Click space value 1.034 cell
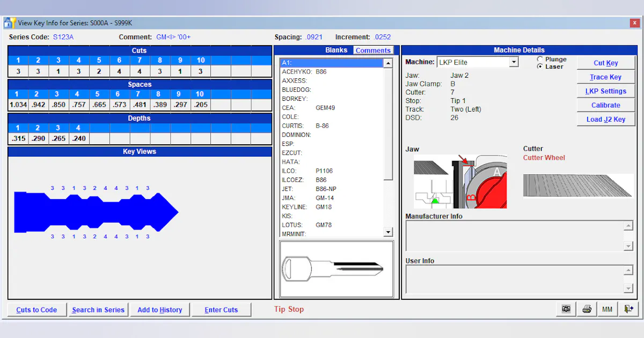Screen dimensions: 644x338 [x=18, y=105]
